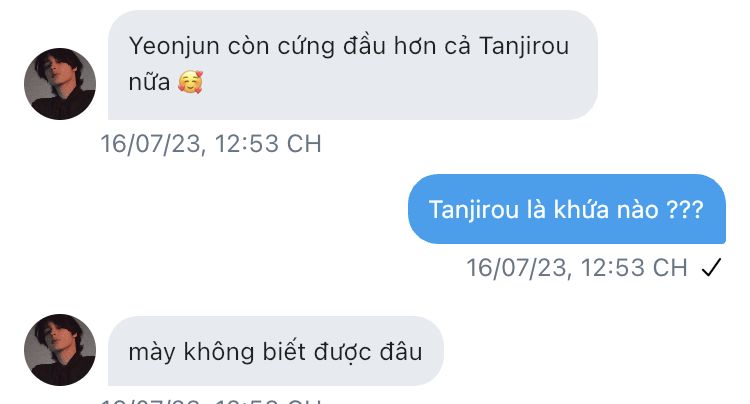Image resolution: width=750 pixels, height=404 pixels.
Task: Click the "???" in the blue message
Action: [x=684, y=209]
